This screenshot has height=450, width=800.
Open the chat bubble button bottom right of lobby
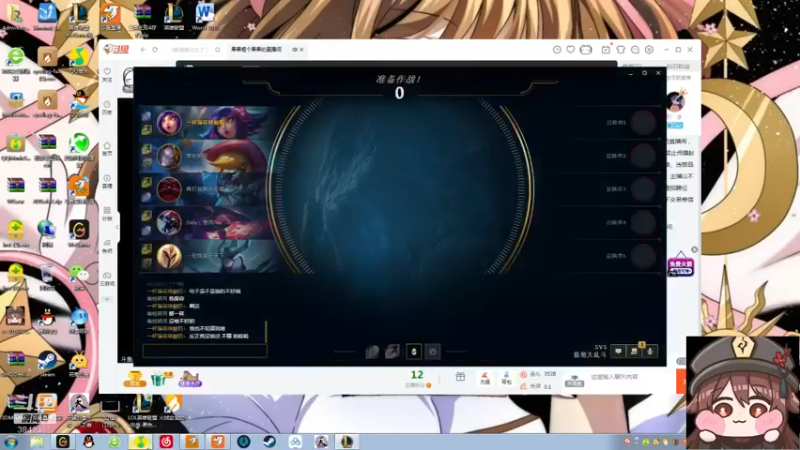point(618,351)
